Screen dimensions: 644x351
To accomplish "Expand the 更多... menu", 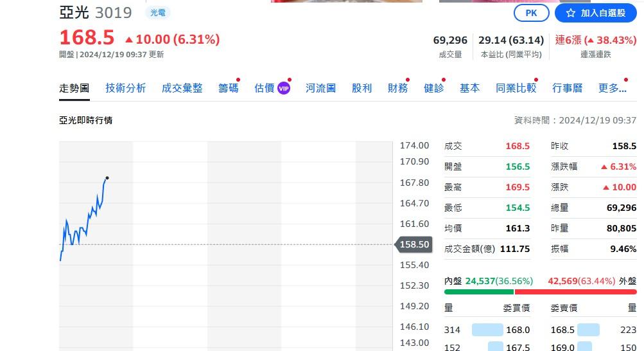I will pyautogui.click(x=613, y=88).
